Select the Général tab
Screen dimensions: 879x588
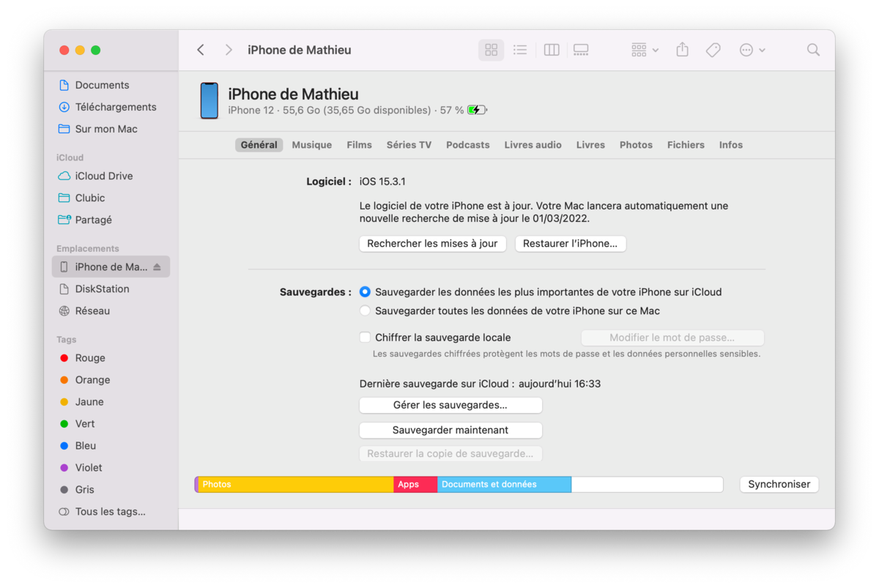259,145
